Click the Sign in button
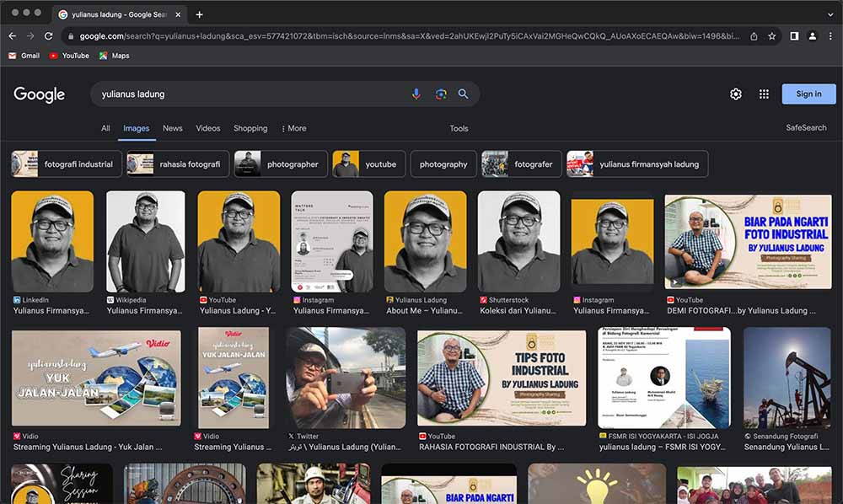 [808, 94]
